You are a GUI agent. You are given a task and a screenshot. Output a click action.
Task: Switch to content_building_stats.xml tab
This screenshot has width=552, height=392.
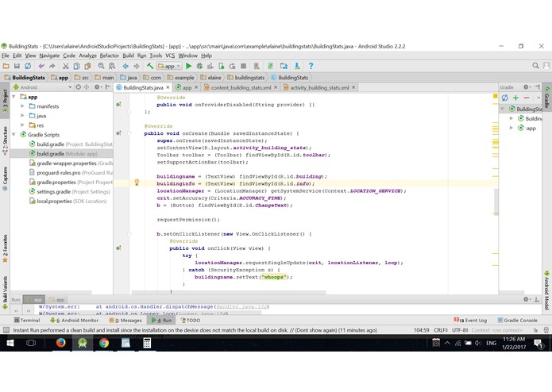tap(241, 87)
